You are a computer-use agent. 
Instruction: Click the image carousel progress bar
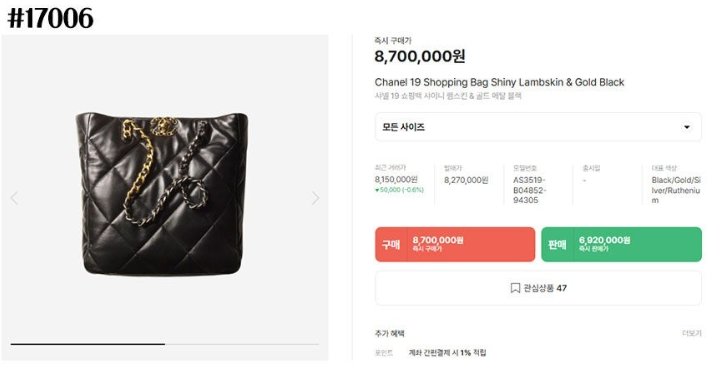click(x=164, y=344)
